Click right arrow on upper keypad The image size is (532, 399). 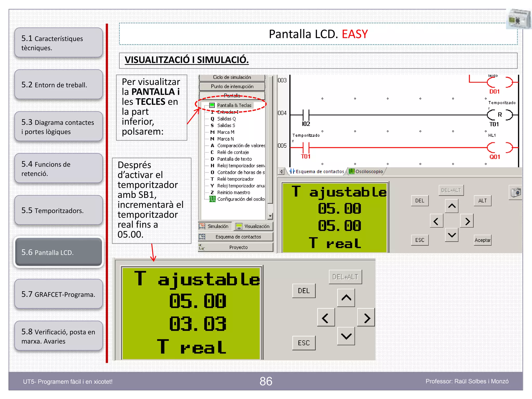pos(467,221)
